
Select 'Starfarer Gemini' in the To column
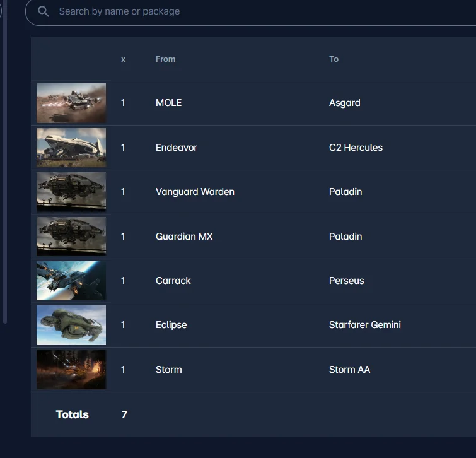coord(364,325)
